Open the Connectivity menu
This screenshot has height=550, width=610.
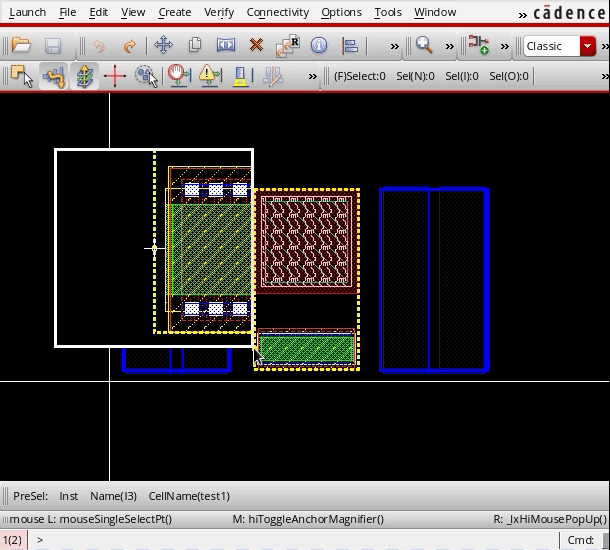(x=277, y=13)
